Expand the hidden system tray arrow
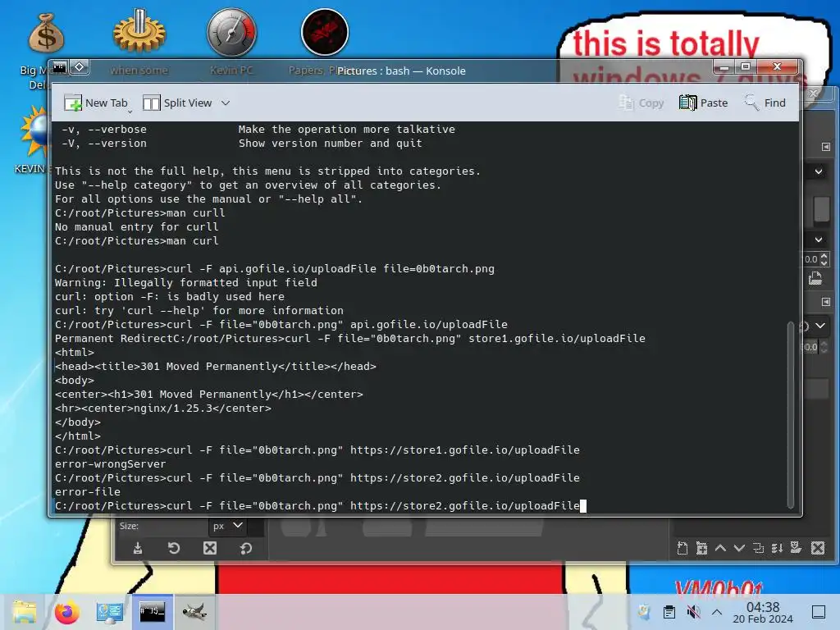Viewport: 840px width, 630px height. coord(717,612)
